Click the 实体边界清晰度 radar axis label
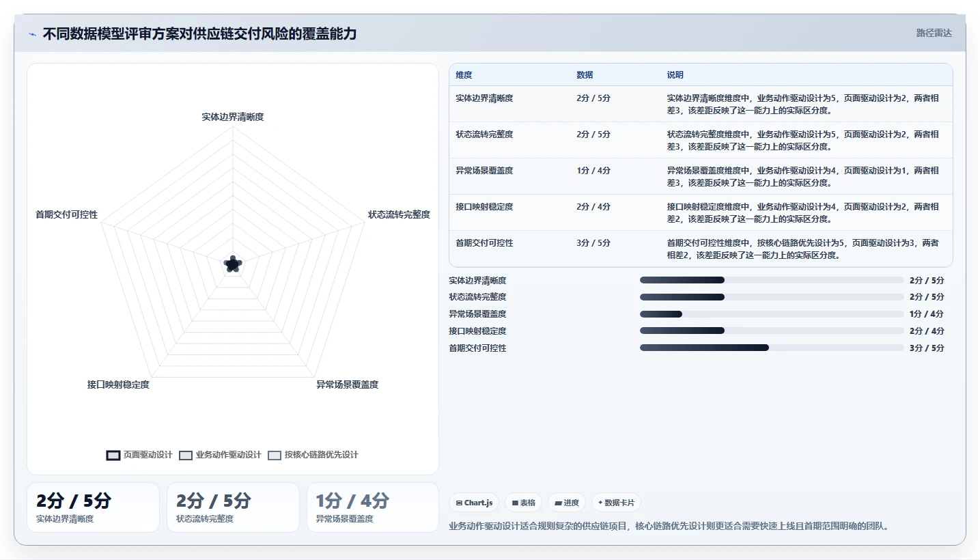The width and height of the screenshot is (980, 560). pyautogui.click(x=233, y=117)
